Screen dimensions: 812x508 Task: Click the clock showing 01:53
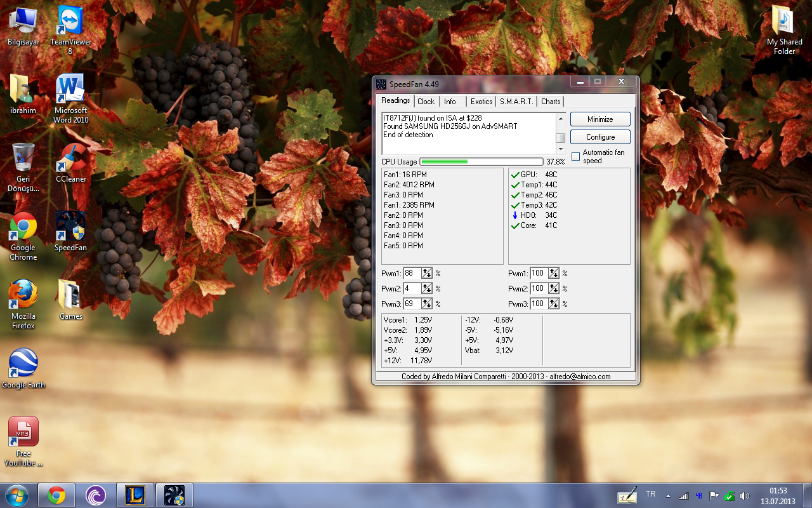click(x=778, y=491)
